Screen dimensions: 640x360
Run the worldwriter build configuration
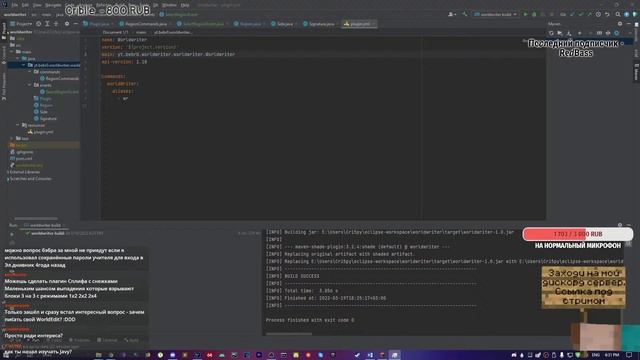(x=525, y=14)
